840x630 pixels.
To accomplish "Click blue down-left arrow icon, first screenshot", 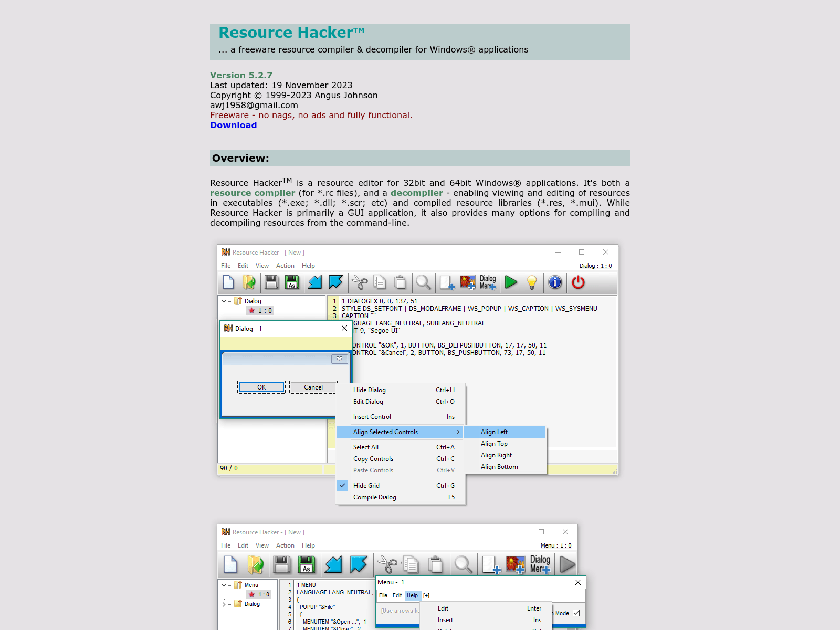I will point(315,282).
